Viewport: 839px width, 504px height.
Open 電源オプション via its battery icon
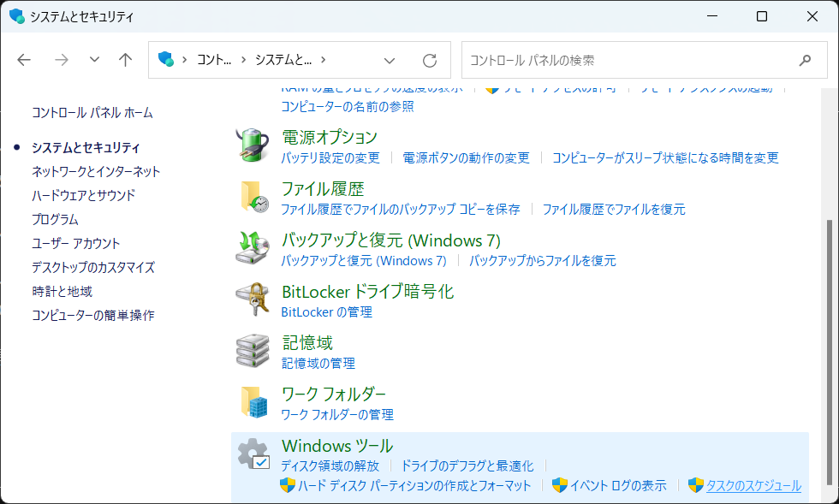[x=253, y=146]
